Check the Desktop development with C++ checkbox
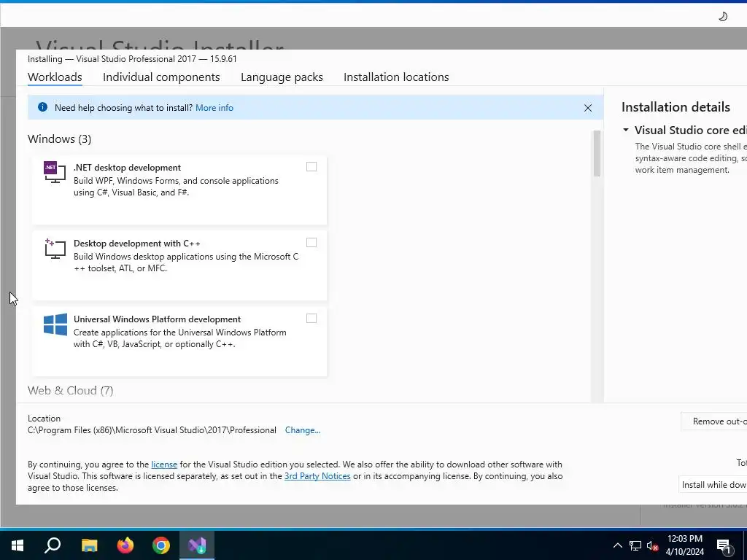The width and height of the screenshot is (747, 560). [x=311, y=242]
